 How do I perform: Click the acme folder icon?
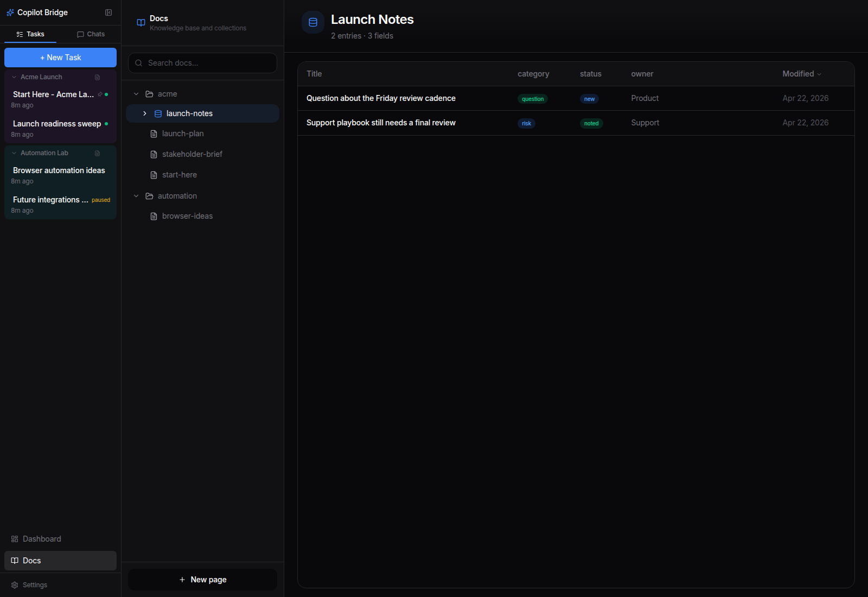click(x=149, y=94)
